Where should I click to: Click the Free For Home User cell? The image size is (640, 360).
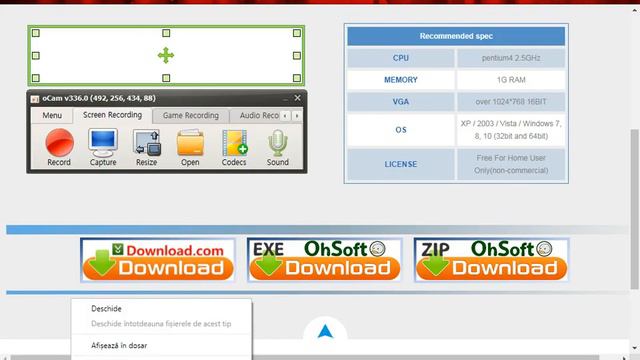(511, 164)
